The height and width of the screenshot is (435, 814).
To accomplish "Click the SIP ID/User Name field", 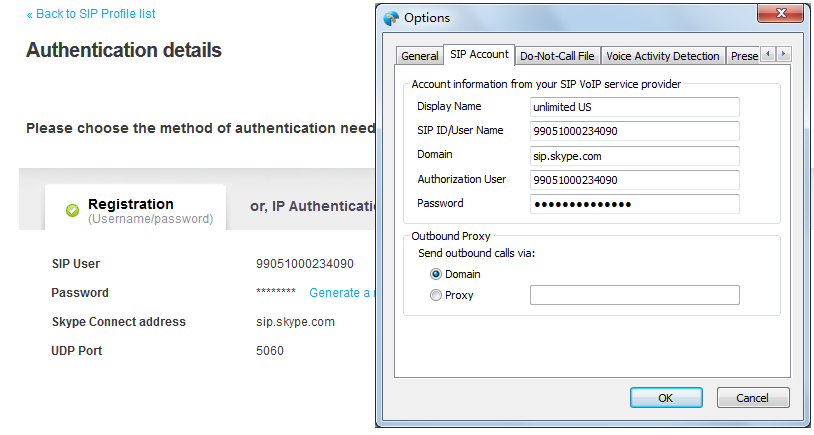I will pos(634,131).
